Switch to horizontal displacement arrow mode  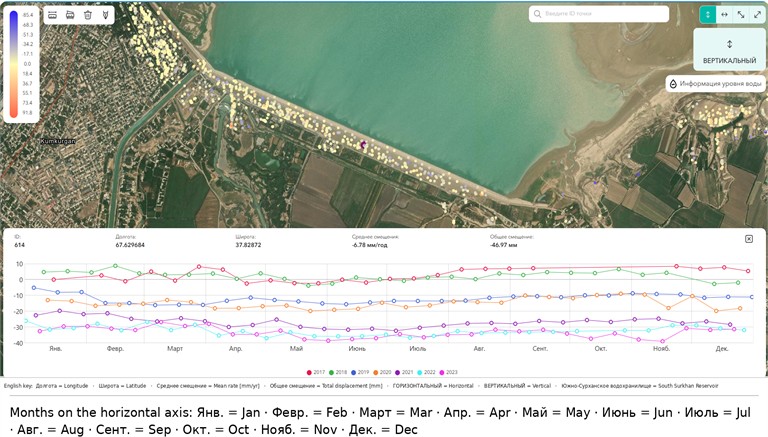tap(724, 15)
